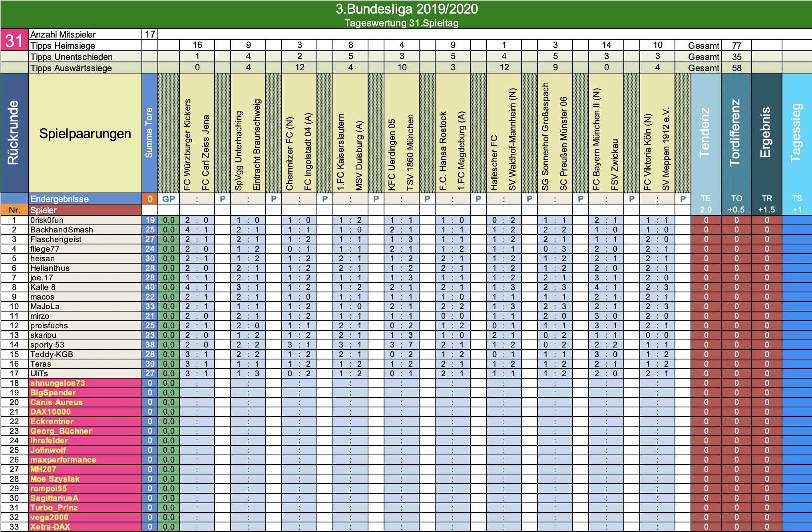Screen dimensions: 812x532
Task: Select the Tipps Unentschieden row label
Action: point(72,57)
